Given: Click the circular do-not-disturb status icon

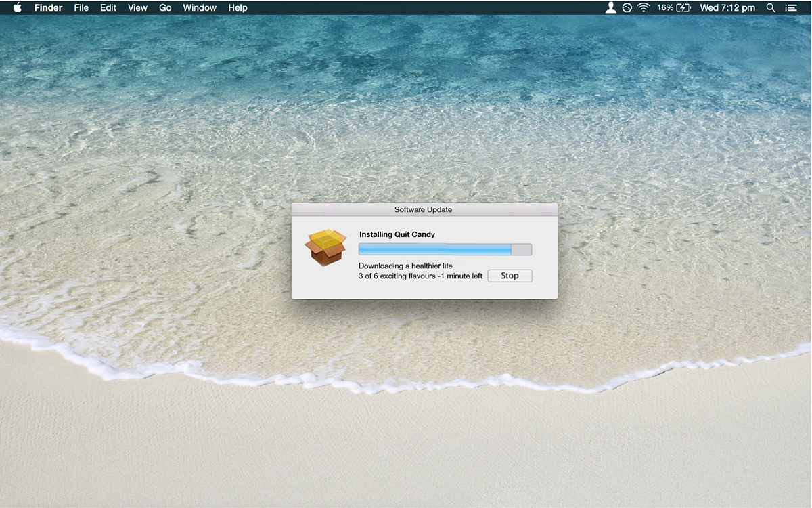Looking at the screenshot, I should 627,8.
